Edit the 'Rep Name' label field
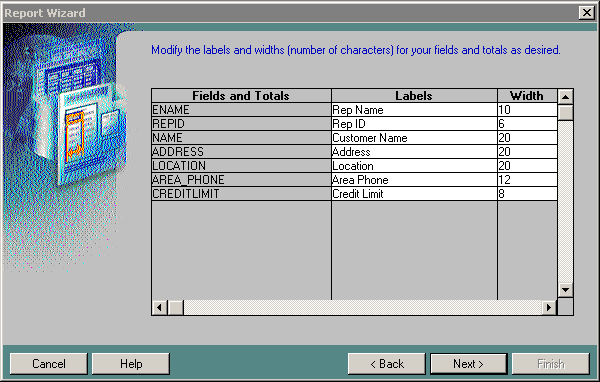This screenshot has width=600, height=382. (414, 110)
